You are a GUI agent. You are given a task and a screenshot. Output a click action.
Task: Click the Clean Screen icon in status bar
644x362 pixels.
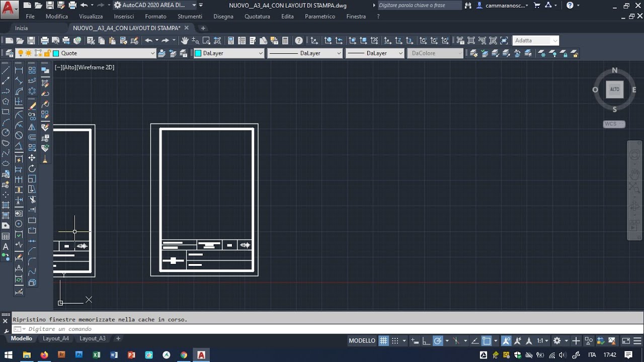point(626,341)
